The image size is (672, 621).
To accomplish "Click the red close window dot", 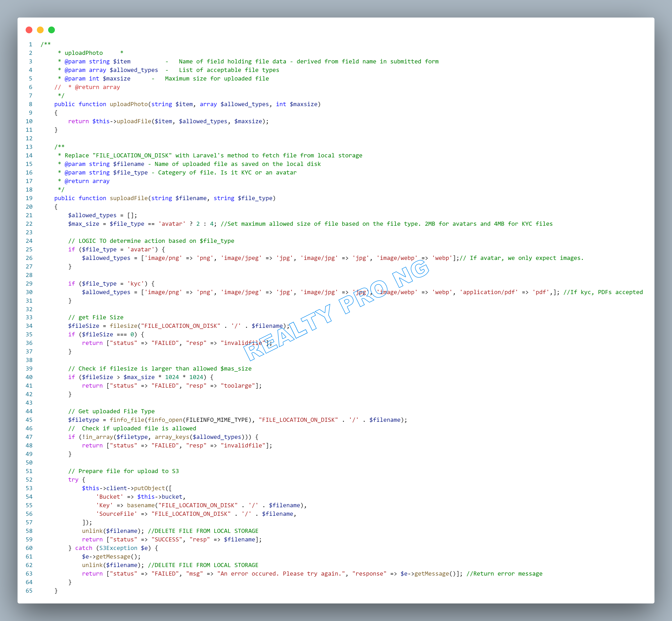I will 29,30.
